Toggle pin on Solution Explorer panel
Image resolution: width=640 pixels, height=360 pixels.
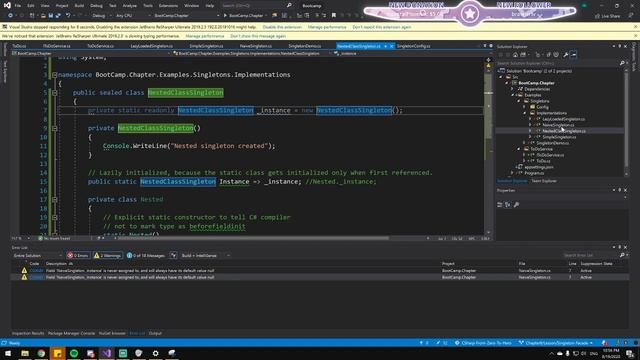pyautogui.click(x=619, y=47)
